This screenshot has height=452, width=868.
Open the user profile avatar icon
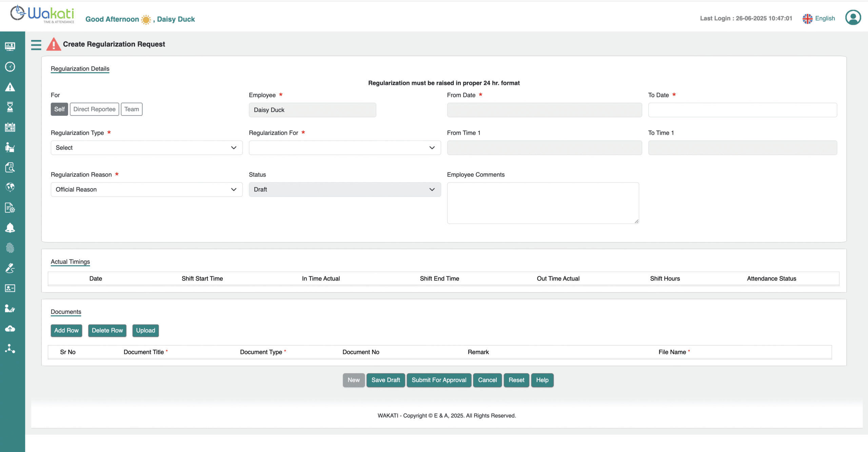pos(853,18)
